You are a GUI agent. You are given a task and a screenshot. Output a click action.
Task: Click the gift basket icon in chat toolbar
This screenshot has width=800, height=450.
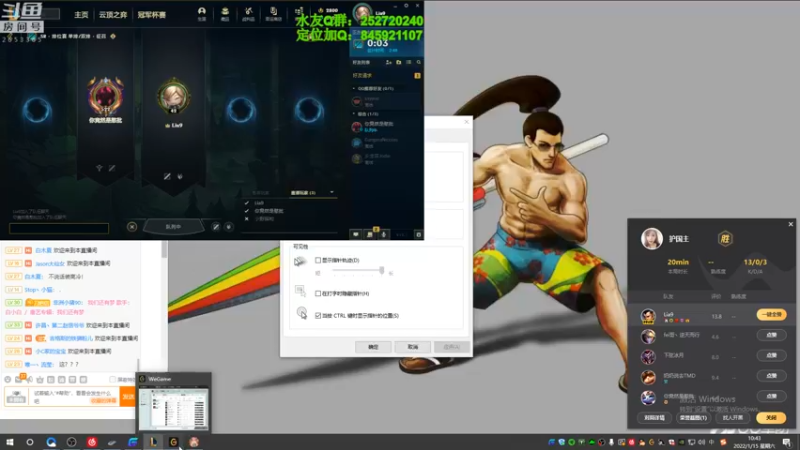(x=40, y=380)
